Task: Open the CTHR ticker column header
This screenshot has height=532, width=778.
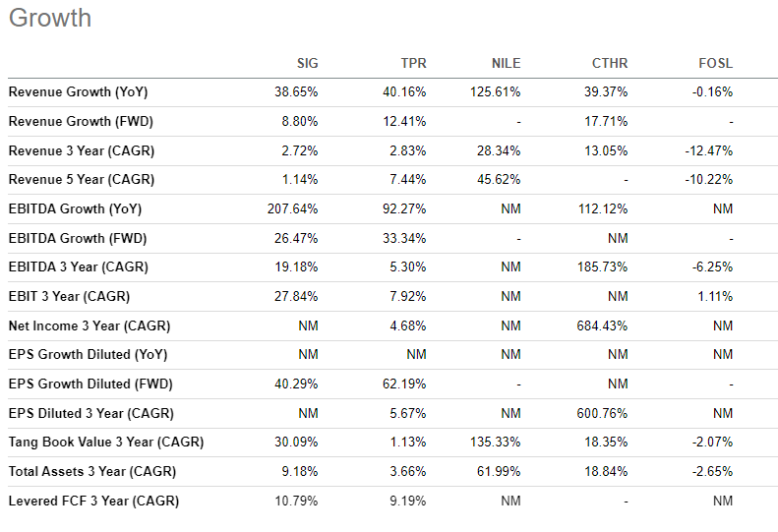Action: click(x=609, y=64)
